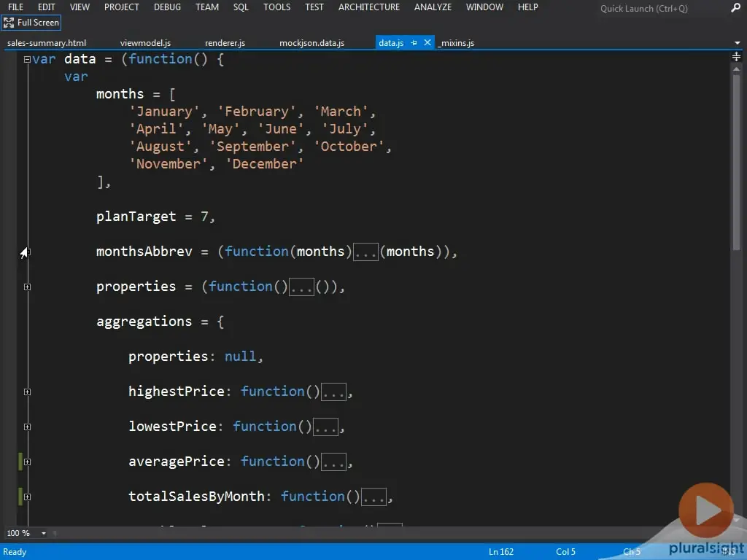
Task: Click the 'Col 5' status bar entry
Action: click(566, 552)
